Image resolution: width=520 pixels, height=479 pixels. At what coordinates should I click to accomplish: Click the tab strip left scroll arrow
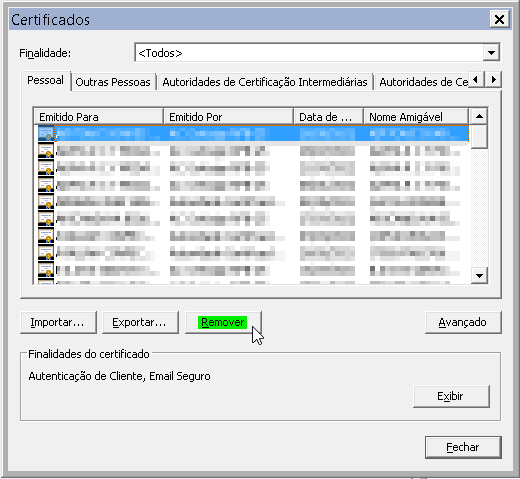[x=476, y=80]
